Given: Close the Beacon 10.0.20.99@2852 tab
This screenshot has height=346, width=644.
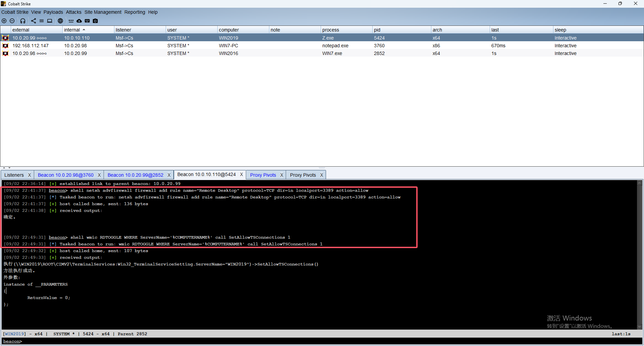Looking at the screenshot, I should (169, 175).
